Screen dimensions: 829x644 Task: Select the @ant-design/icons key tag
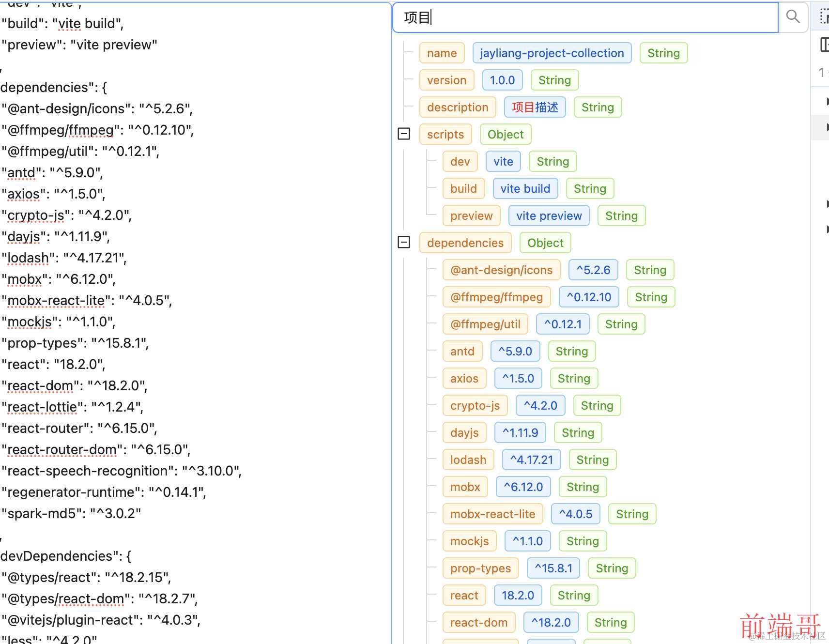(502, 270)
